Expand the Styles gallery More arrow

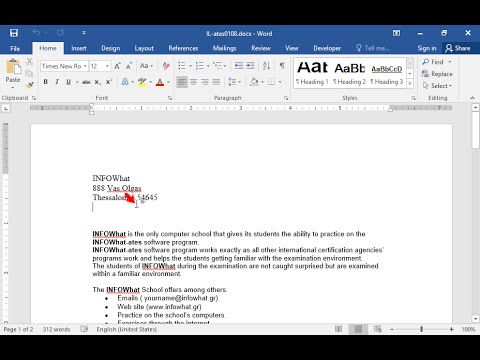410,83
